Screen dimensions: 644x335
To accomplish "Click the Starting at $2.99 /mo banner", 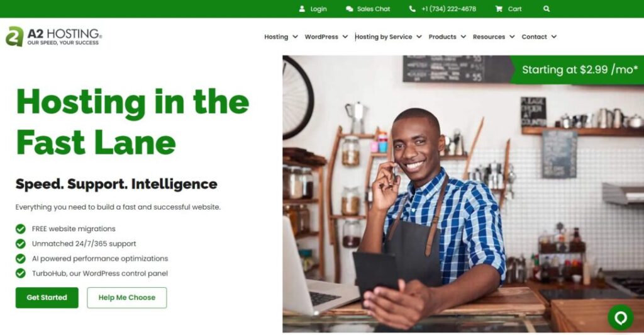I will [x=577, y=70].
